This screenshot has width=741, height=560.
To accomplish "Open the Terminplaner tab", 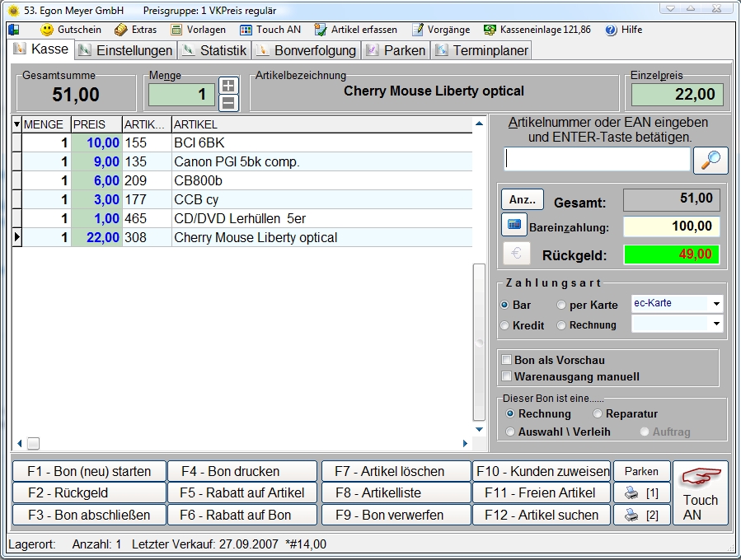I will click(481, 50).
